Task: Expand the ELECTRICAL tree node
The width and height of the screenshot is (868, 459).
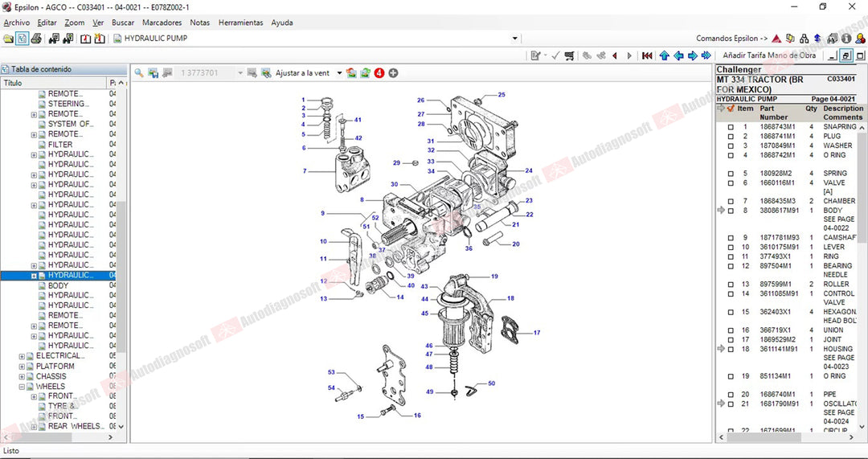Action: (23, 356)
